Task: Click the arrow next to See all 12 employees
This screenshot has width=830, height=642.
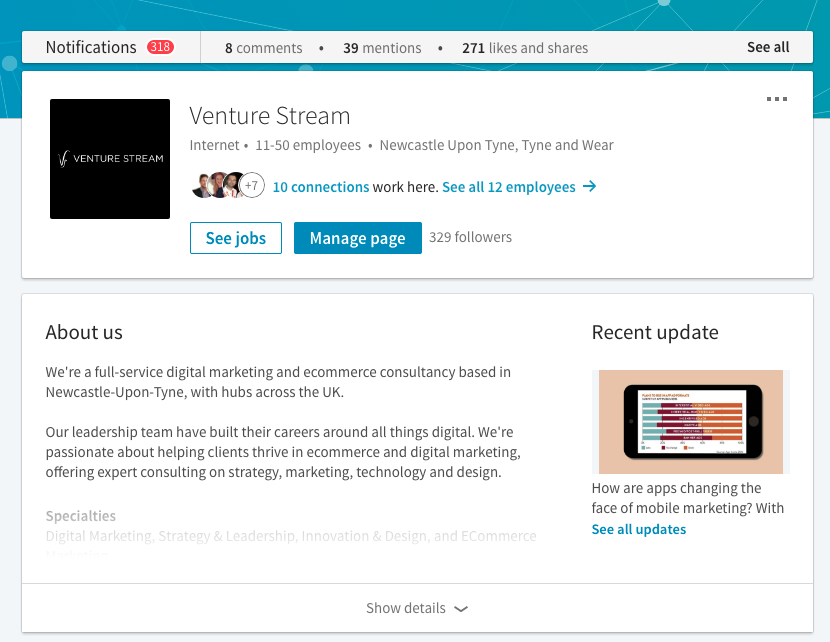Action: [x=589, y=186]
